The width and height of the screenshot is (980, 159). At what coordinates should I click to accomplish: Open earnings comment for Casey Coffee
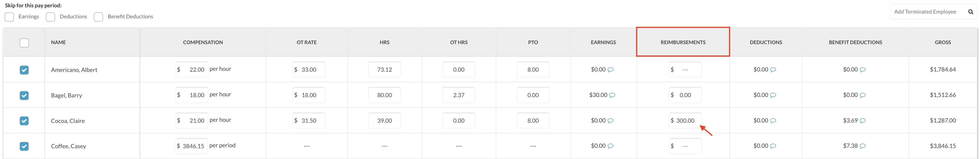pos(611,146)
